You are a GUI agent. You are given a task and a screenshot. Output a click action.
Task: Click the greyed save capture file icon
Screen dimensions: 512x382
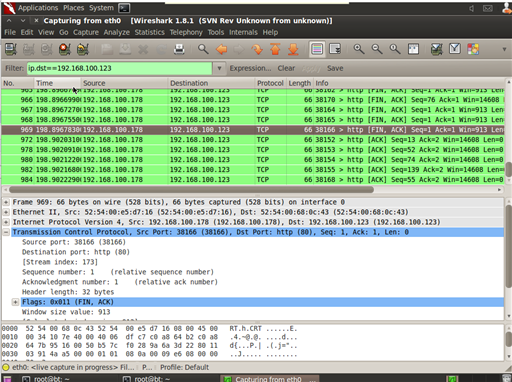125,49
